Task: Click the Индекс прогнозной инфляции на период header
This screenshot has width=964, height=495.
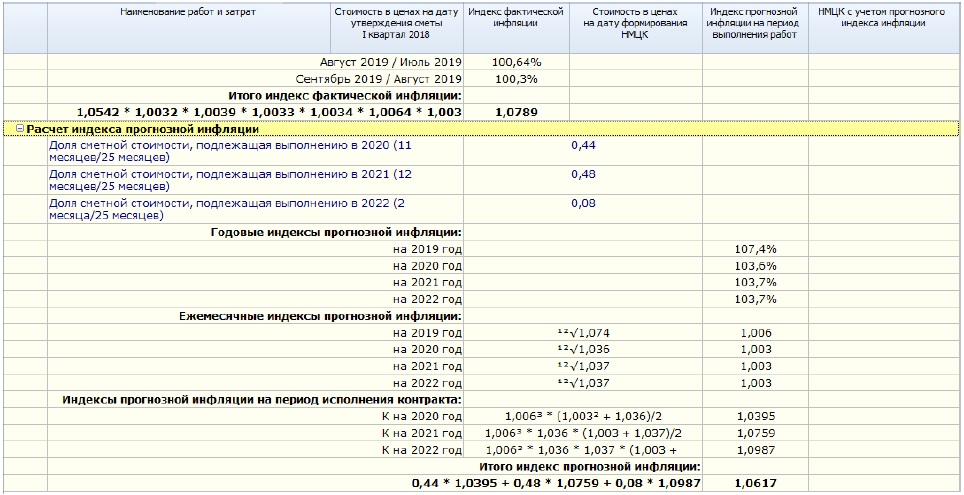Action: point(755,29)
